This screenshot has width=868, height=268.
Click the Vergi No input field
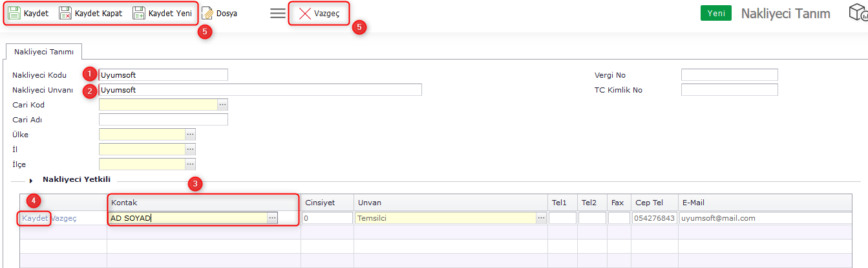point(729,74)
